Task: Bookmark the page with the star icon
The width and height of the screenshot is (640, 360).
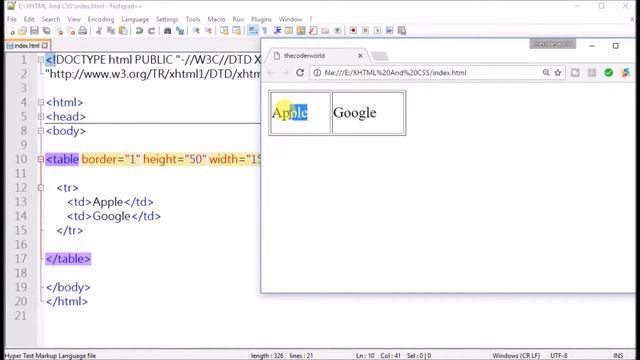Action: [558, 73]
